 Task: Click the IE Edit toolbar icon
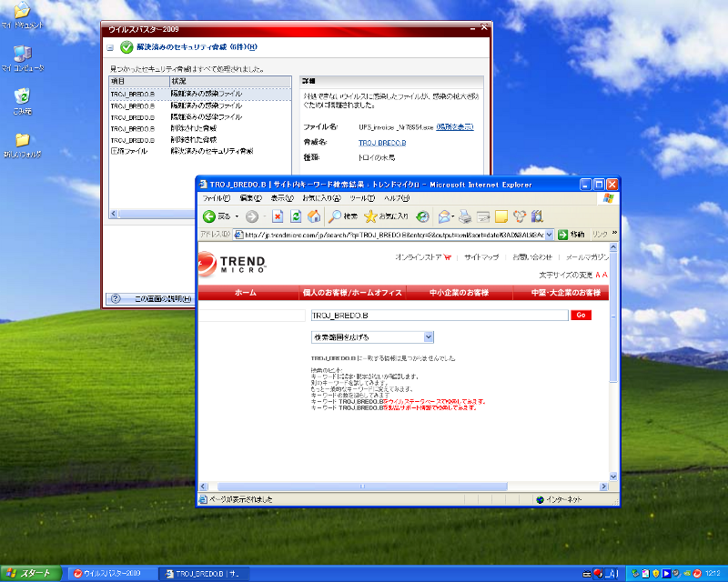[483, 216]
